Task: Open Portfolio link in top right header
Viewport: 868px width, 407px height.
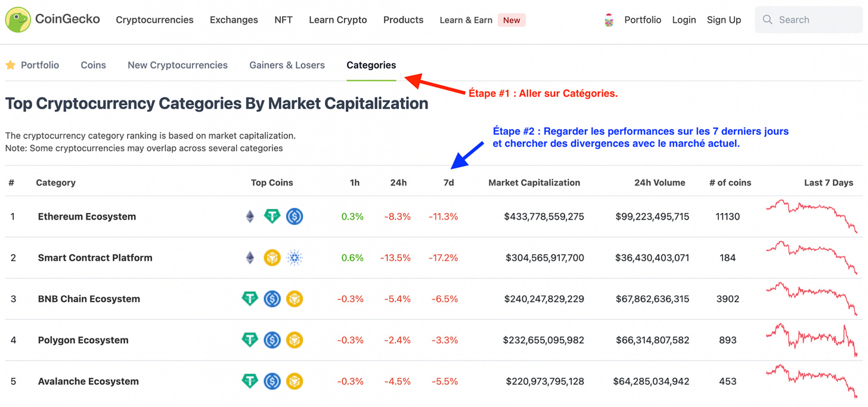Action: click(x=643, y=20)
